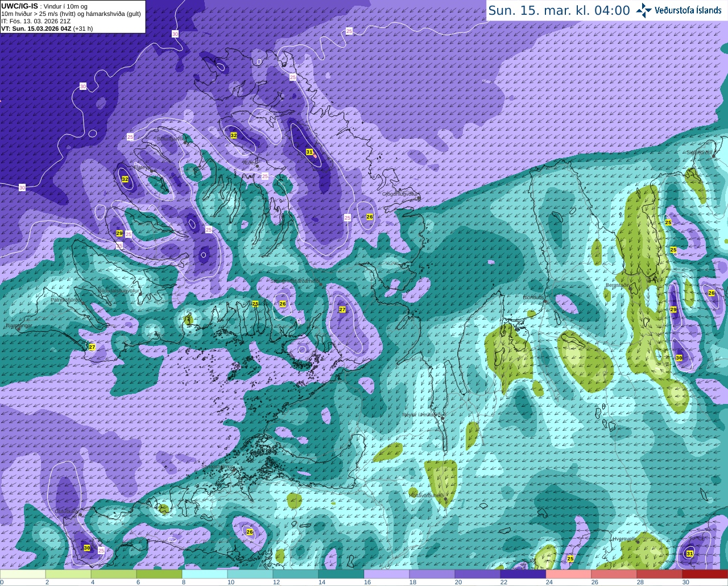This screenshot has width=728, height=586.
Task: Click the Siglufjörður station label
Action: click(x=700, y=152)
